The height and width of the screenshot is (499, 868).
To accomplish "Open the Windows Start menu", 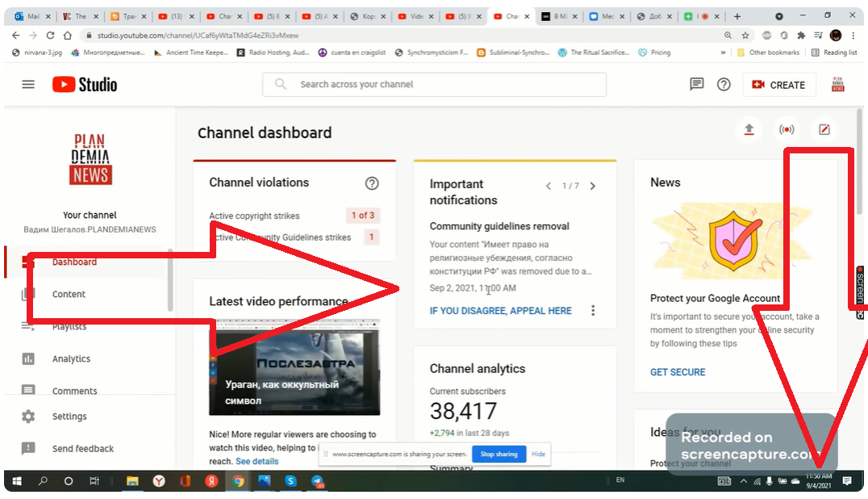I will [17, 480].
